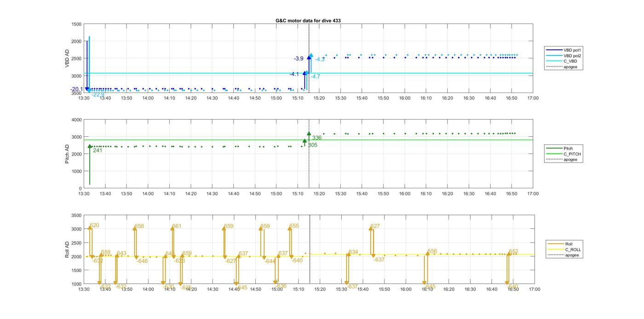Viewport: 644px width, 319px height.
Task: Click the '634' roll data label
Action: pyautogui.click(x=353, y=252)
